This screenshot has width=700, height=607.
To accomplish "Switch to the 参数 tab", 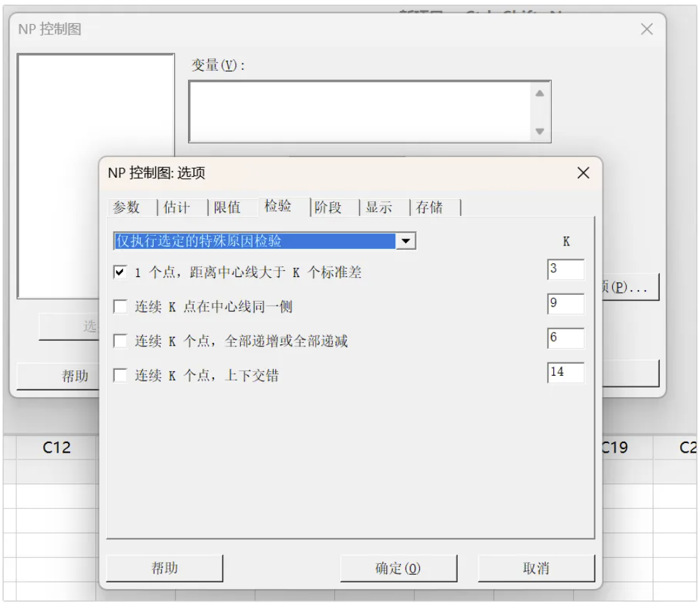I will pyautogui.click(x=126, y=207).
